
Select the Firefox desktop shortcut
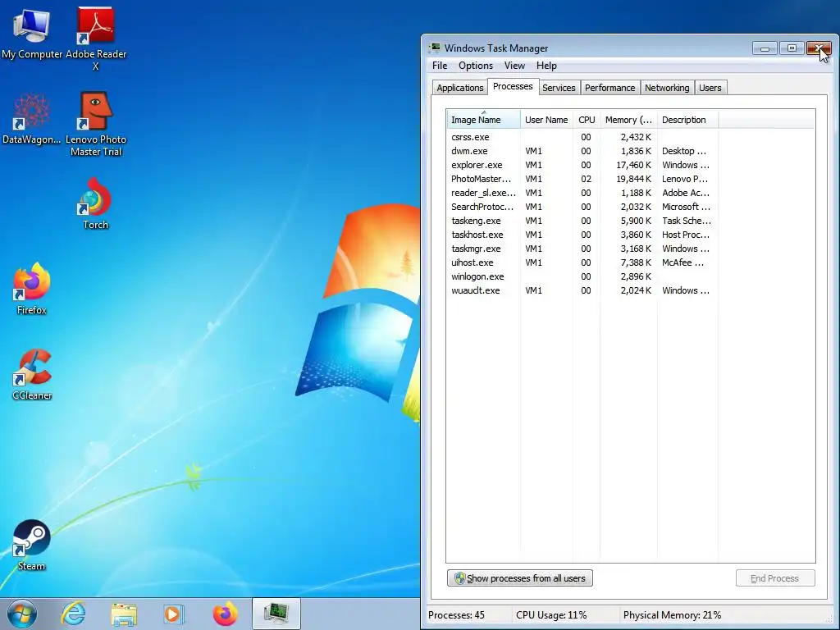(x=32, y=289)
